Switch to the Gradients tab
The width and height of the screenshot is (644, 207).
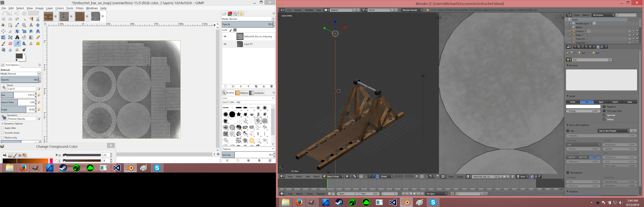pyautogui.click(x=257, y=93)
